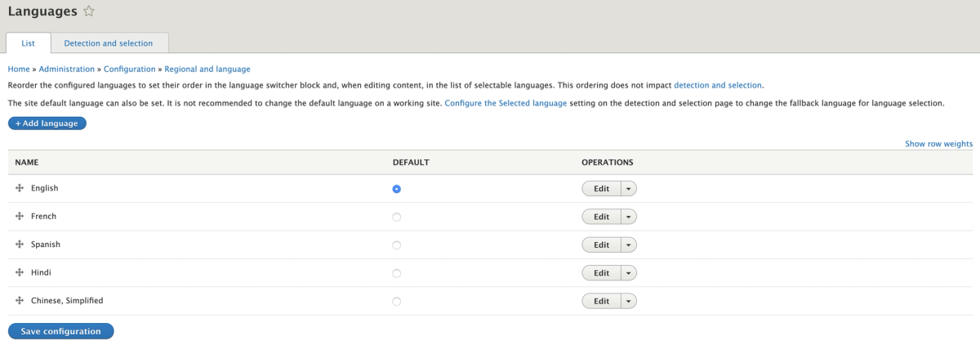This screenshot has height=350, width=980.
Task: Go to Home breadcrumb
Action: 18,70
